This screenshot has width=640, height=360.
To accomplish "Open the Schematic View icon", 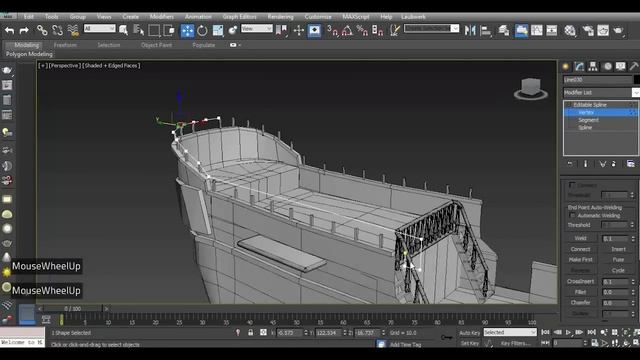I will point(552,30).
